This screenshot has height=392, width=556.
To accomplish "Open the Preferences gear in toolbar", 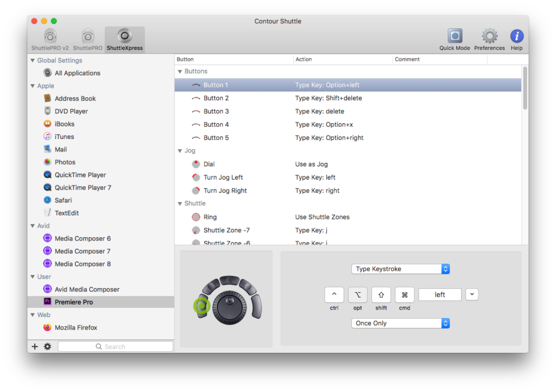I will point(489,39).
